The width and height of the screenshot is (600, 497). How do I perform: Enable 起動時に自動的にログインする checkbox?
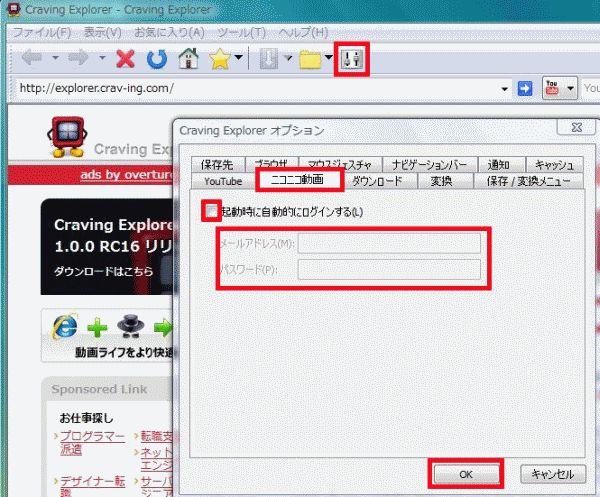[x=211, y=211]
